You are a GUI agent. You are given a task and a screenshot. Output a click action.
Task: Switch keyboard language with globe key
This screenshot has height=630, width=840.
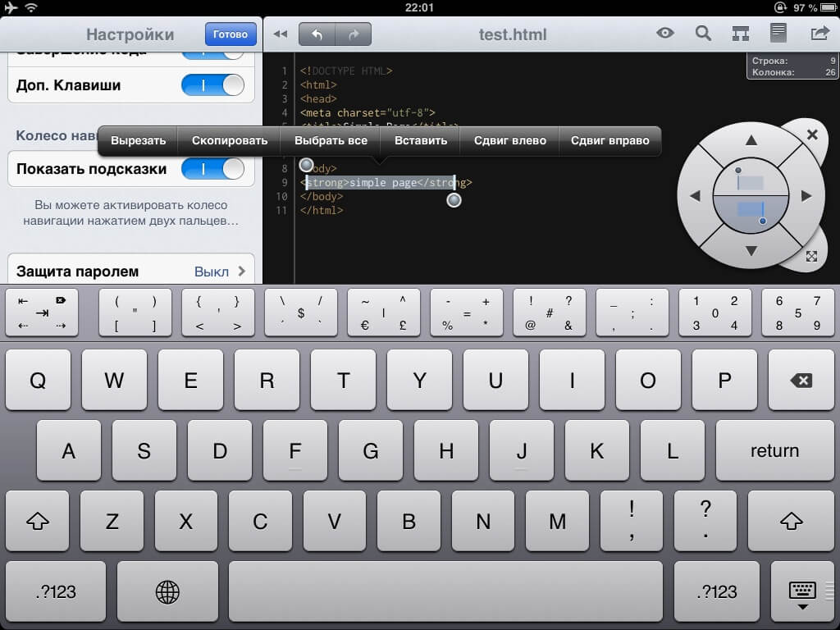pos(167,591)
